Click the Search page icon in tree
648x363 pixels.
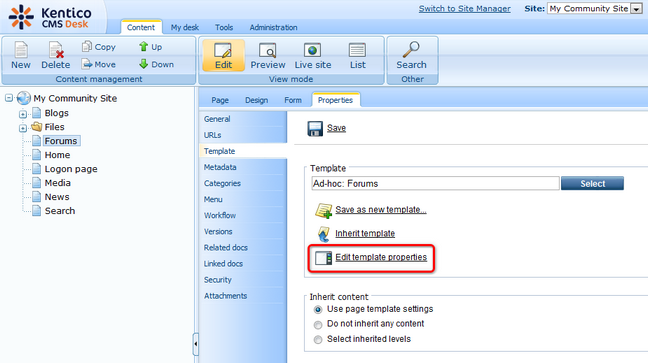(37, 211)
